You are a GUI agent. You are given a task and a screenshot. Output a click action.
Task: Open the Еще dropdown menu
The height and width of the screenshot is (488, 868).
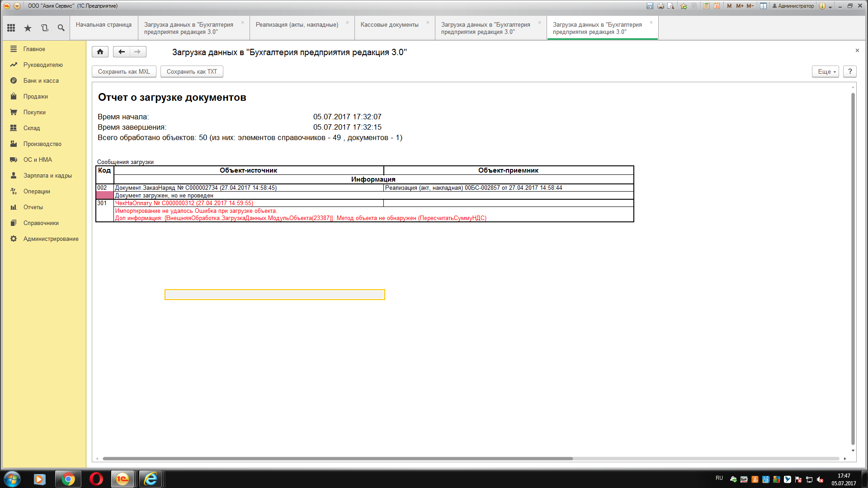826,71
